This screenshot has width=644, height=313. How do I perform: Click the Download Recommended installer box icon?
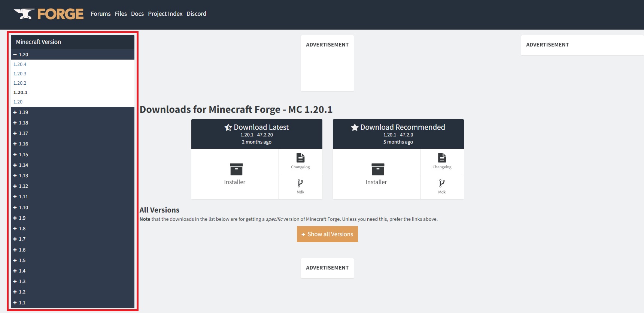(378, 169)
